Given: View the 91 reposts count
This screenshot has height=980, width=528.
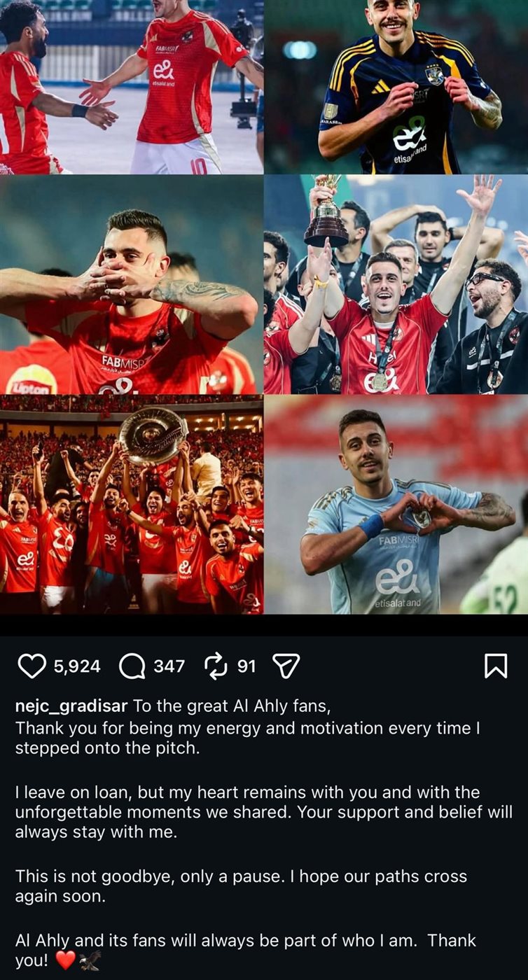Looking at the screenshot, I should tap(246, 666).
